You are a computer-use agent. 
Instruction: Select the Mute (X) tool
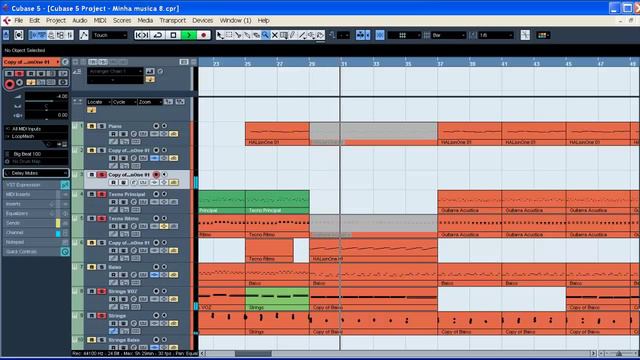275,36
